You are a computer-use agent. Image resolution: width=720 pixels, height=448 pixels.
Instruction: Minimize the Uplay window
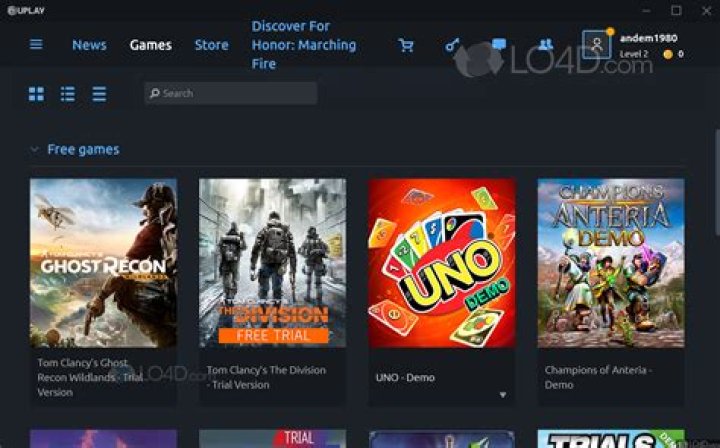click(647, 11)
